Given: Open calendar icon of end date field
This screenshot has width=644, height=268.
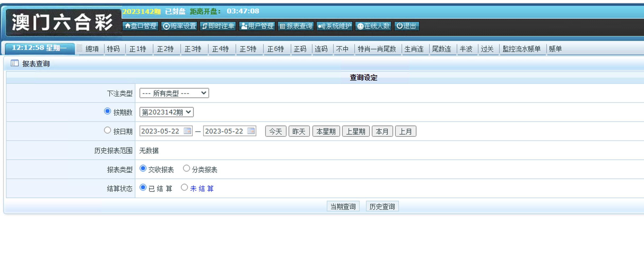Looking at the screenshot, I should pos(251,131).
